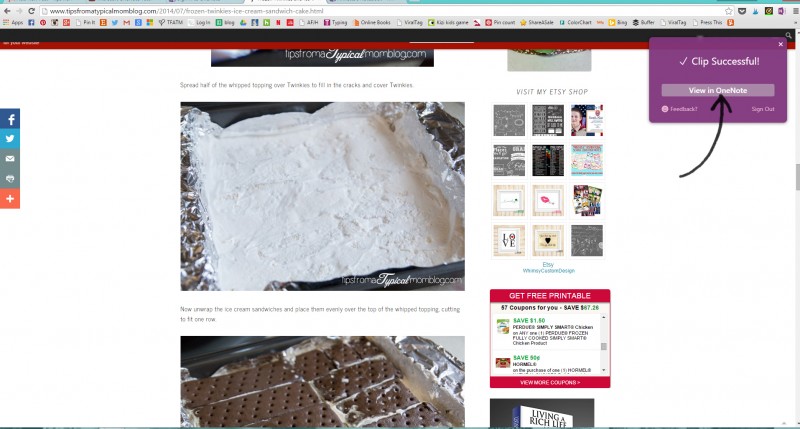Open the Apps bookmarks shortcut

pyautogui.click(x=13, y=22)
